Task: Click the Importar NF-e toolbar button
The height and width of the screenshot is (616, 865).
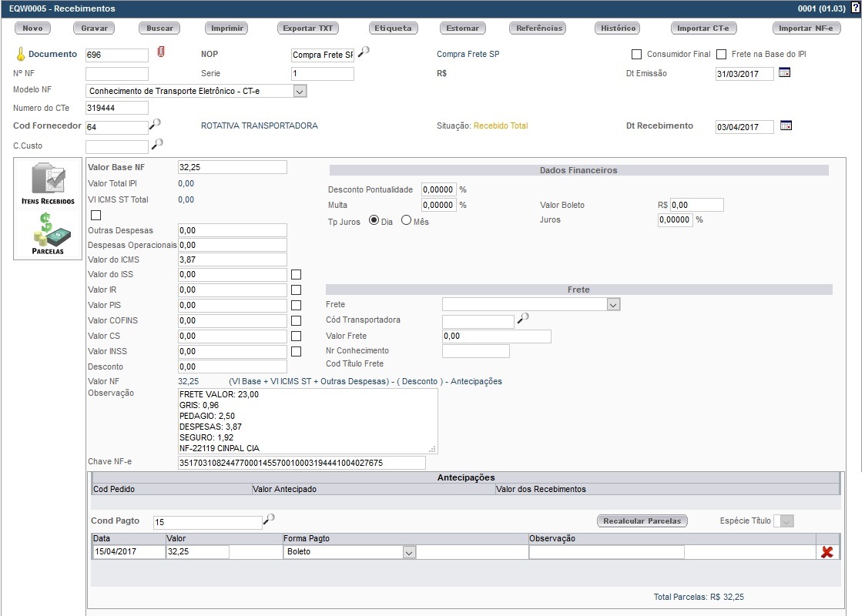Action: 806,28
